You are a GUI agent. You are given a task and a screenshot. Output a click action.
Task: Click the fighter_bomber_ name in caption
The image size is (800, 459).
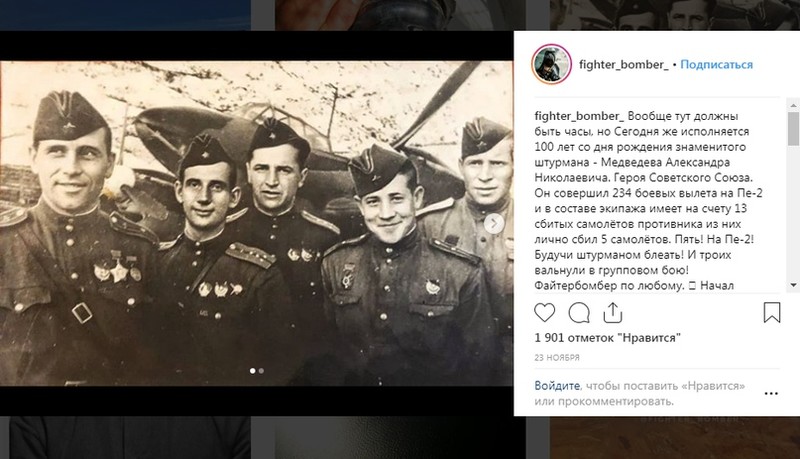click(x=579, y=116)
